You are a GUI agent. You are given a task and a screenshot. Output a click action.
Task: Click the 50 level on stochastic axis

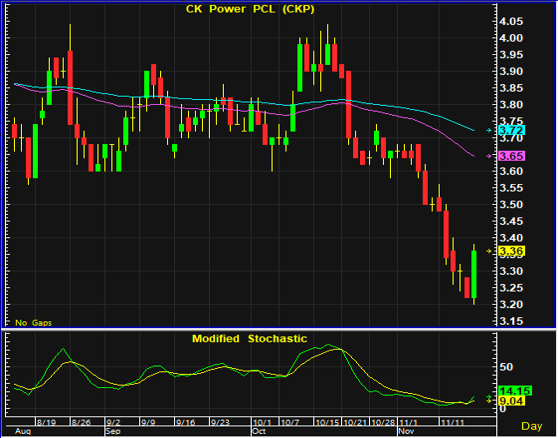click(506, 367)
